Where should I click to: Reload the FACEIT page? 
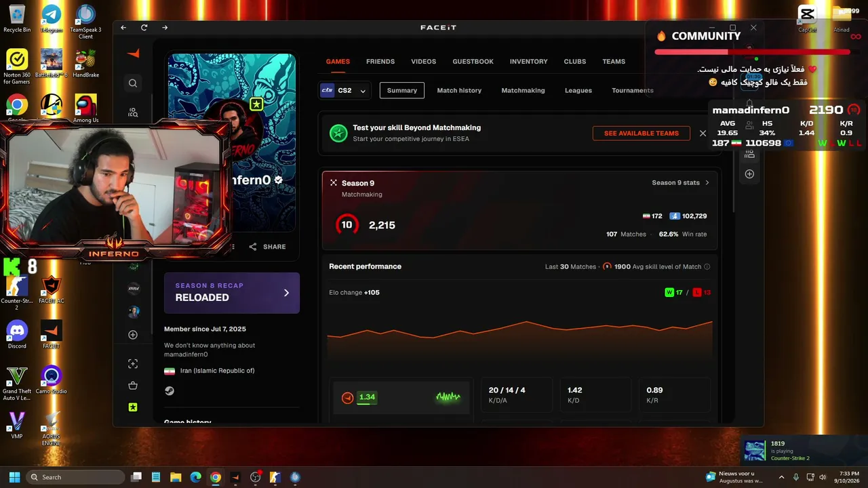pos(144,28)
